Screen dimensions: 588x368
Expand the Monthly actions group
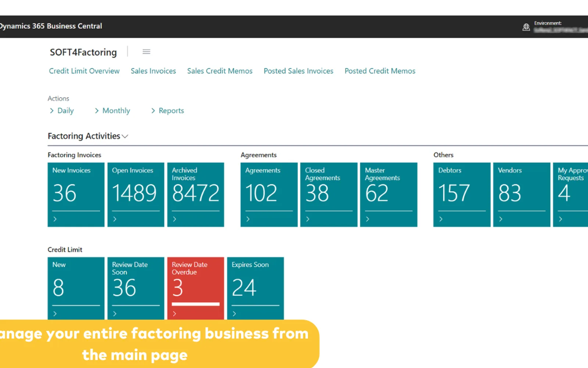tap(112, 111)
